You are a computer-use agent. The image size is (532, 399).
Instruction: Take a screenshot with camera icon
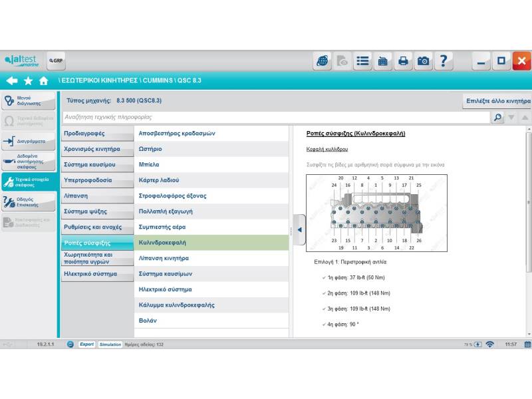coord(424,61)
